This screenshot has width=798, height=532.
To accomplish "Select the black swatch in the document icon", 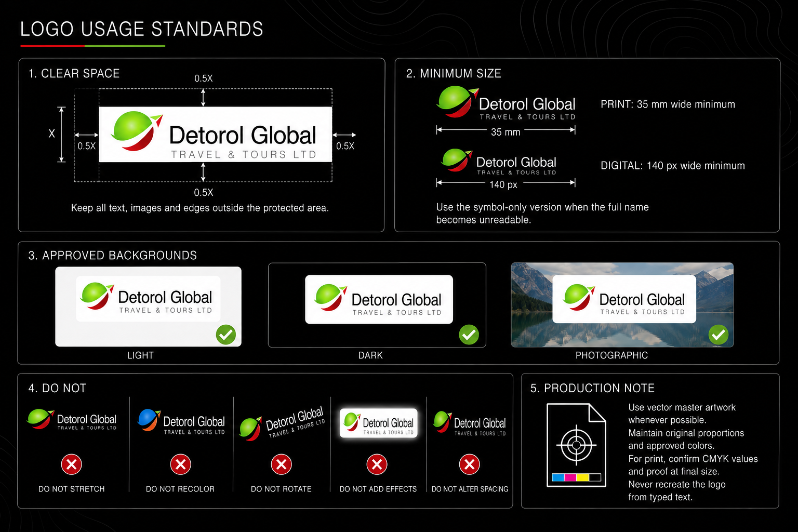I will pyautogui.click(x=595, y=477).
